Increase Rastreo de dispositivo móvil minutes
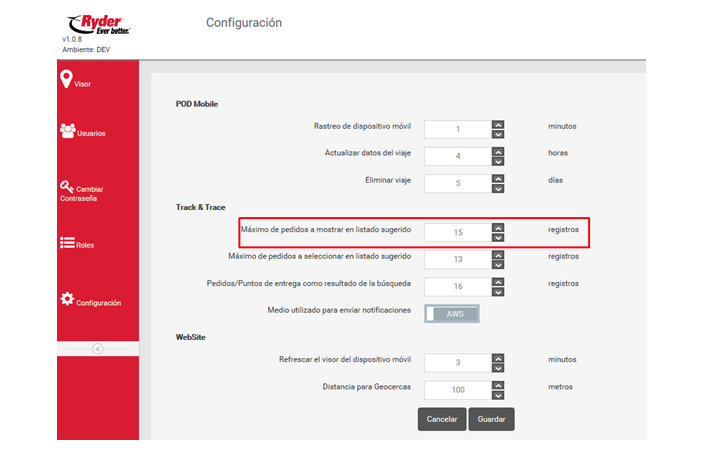Screen dimensions: 708x460 tap(498, 125)
